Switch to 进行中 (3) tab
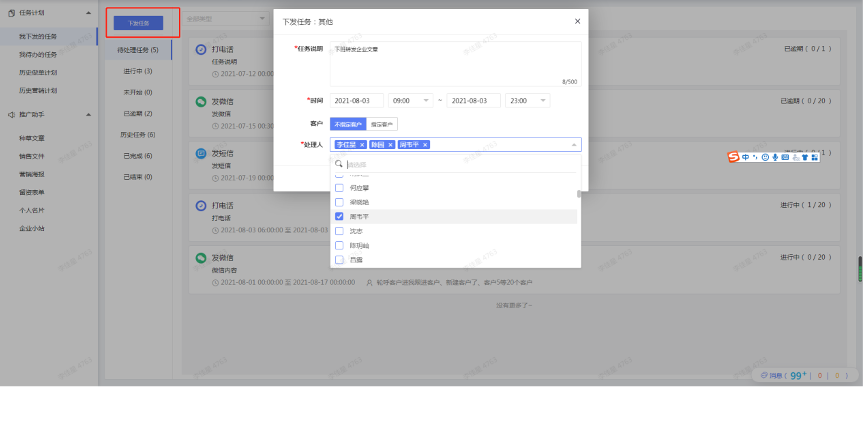Image resolution: width=864 pixels, height=422 pixels. 138,71
